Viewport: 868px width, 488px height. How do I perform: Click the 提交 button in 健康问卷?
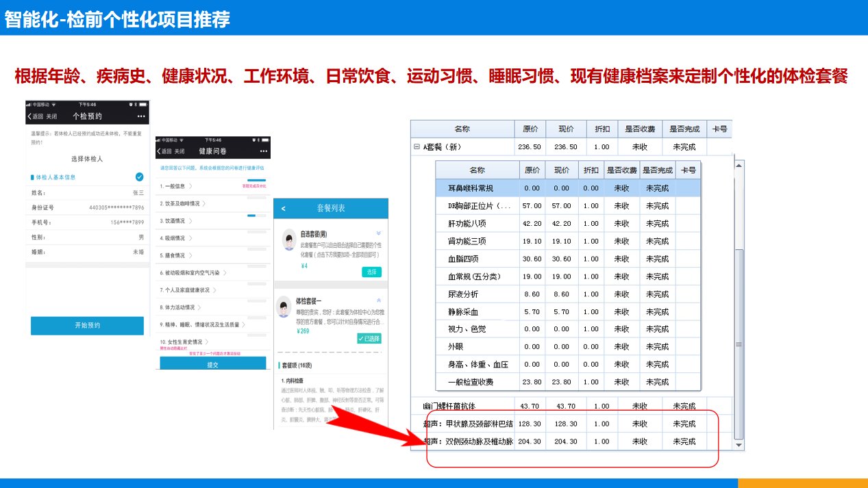[x=213, y=364]
